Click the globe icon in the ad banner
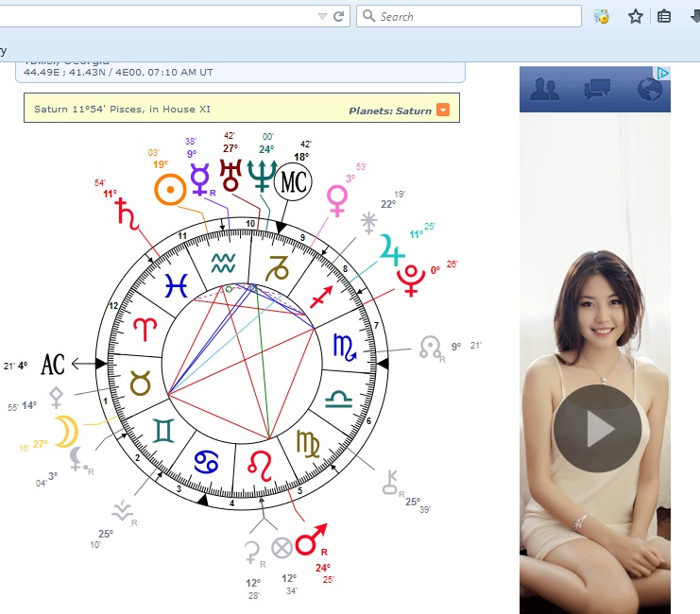 point(650,89)
